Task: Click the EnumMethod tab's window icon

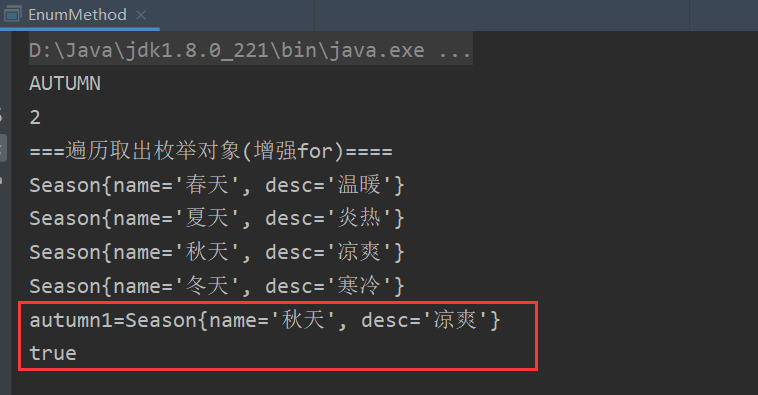Action: click(13, 15)
